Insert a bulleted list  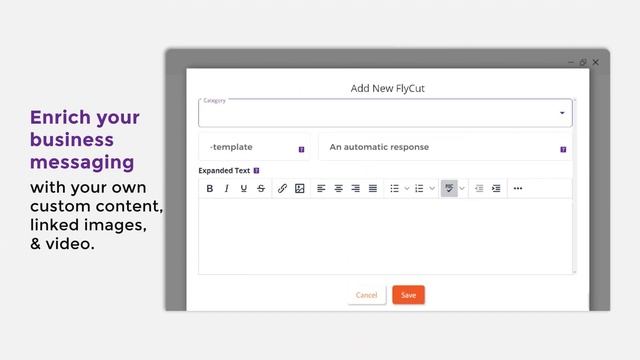coord(394,188)
